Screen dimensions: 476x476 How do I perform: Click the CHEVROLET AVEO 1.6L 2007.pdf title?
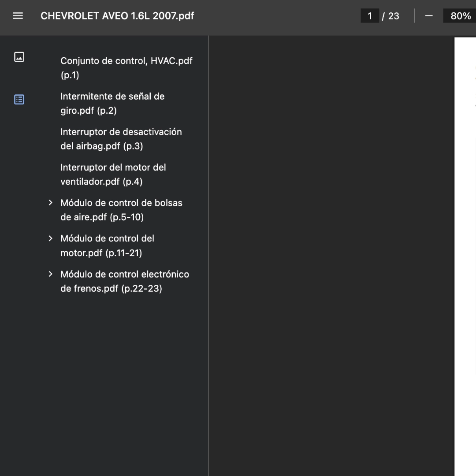point(117,16)
